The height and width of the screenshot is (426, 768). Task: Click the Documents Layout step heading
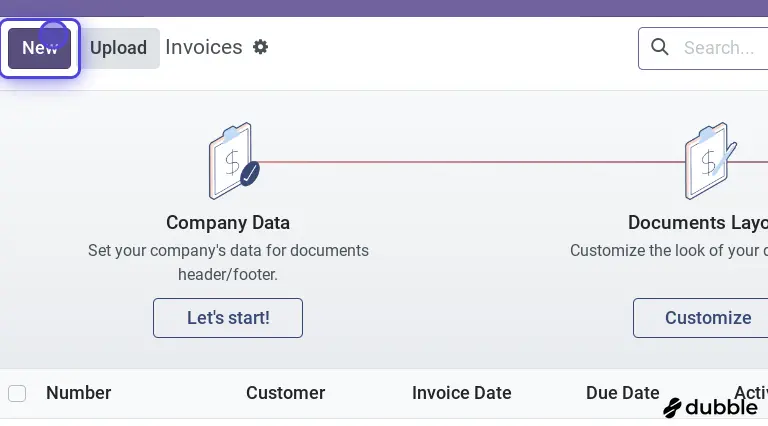(x=697, y=222)
